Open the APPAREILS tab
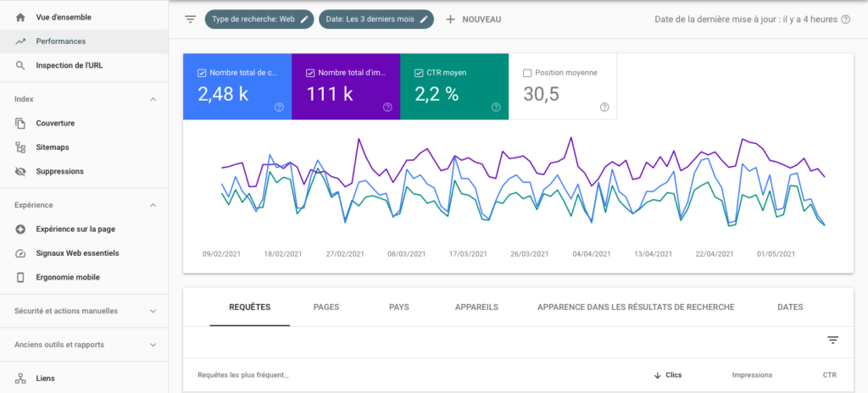Screen dimensions: 868x393 pos(476,307)
